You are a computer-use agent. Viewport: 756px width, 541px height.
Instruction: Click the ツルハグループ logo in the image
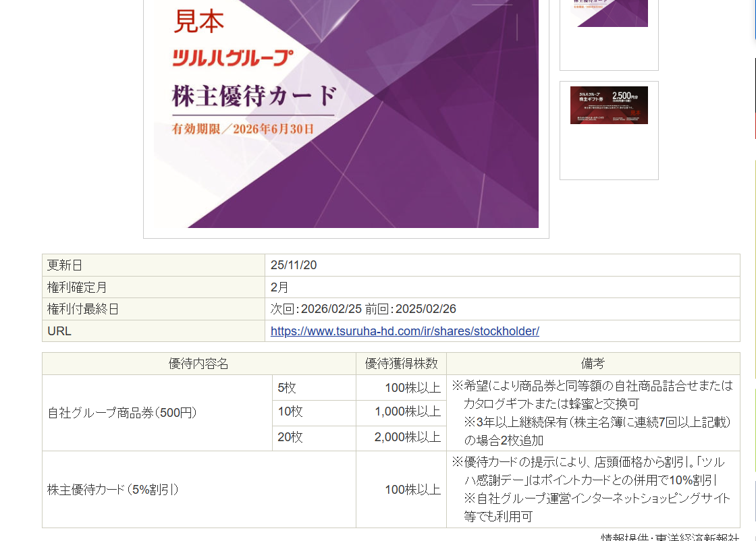pyautogui.click(x=233, y=58)
